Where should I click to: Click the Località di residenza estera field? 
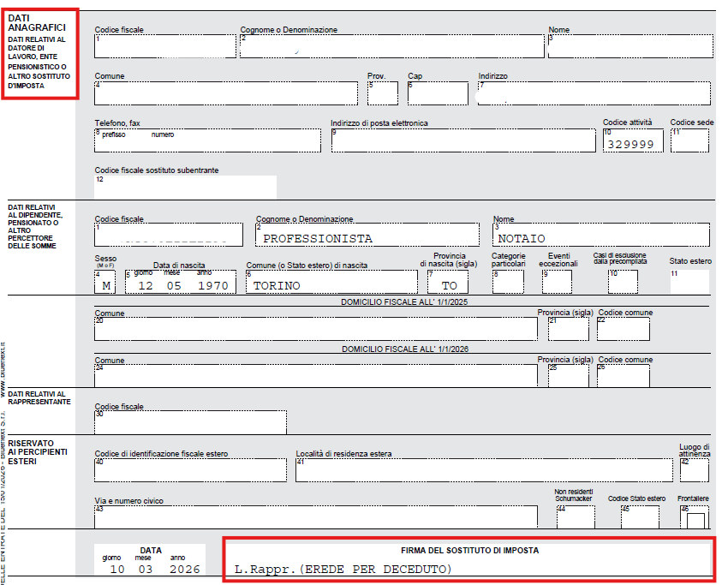point(484,470)
